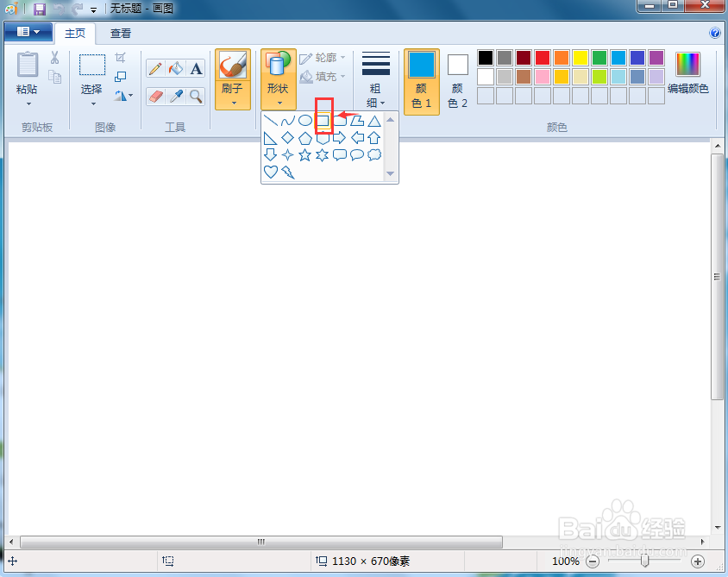Select the Fill with color bucket tool
Viewport: 728px width, 577px height.
point(175,69)
